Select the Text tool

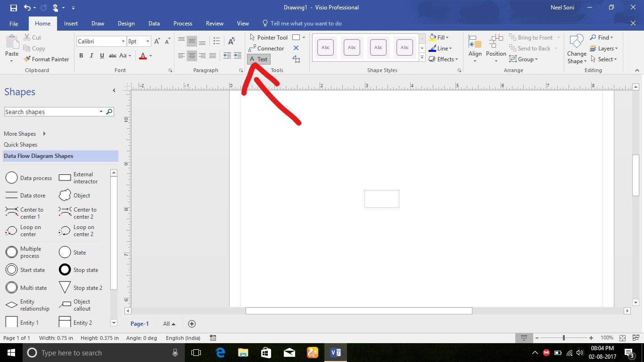coord(258,59)
